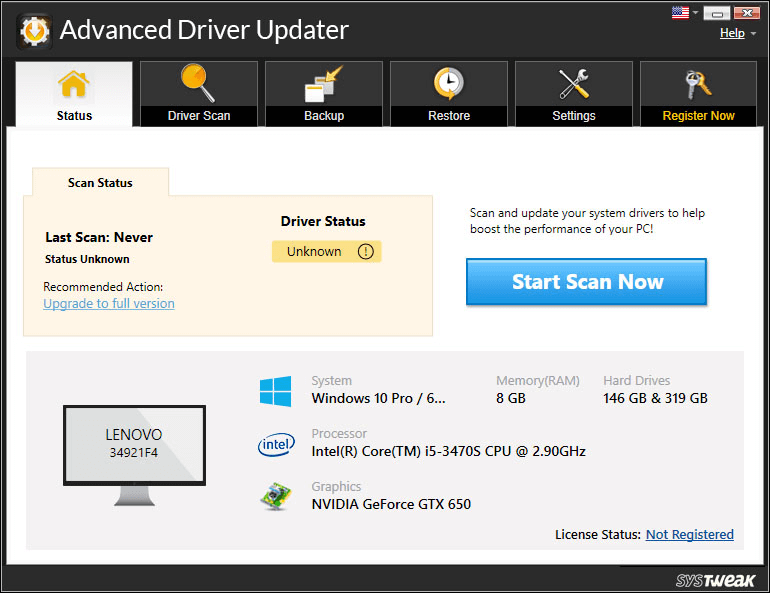770x593 pixels.
Task: Click the Unknown driver status warning icon
Action: [365, 252]
